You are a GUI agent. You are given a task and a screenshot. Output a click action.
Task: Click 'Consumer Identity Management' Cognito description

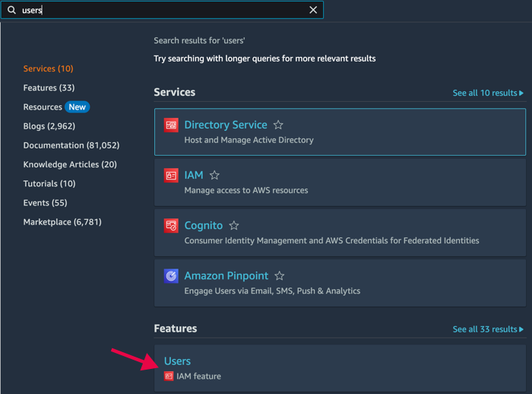[x=331, y=241]
